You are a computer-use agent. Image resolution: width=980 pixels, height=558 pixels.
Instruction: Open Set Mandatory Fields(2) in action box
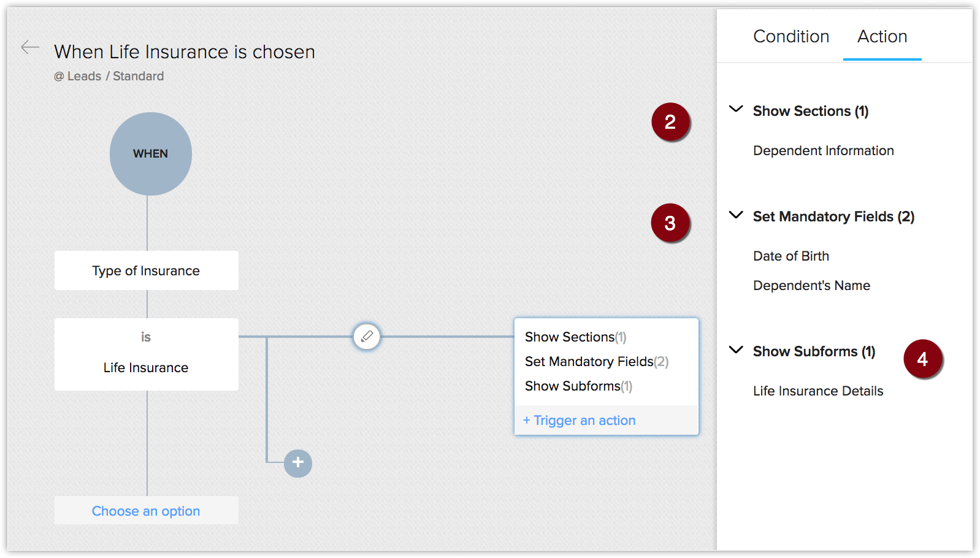coord(596,362)
